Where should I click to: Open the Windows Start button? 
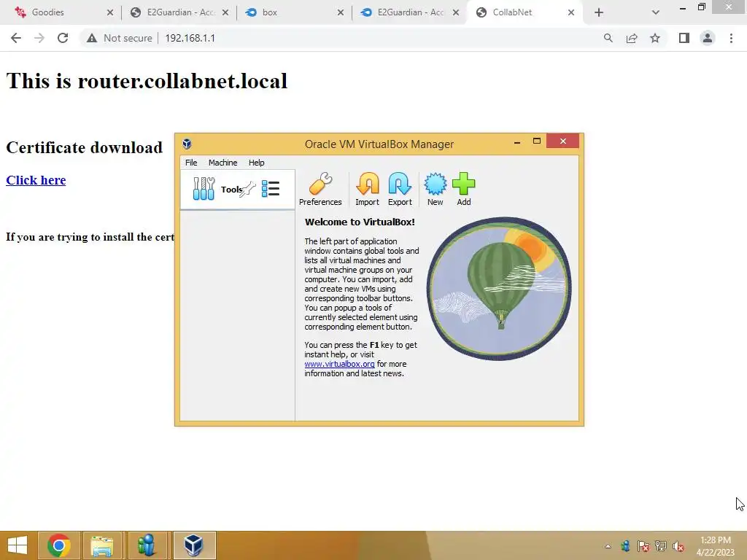pyautogui.click(x=18, y=545)
